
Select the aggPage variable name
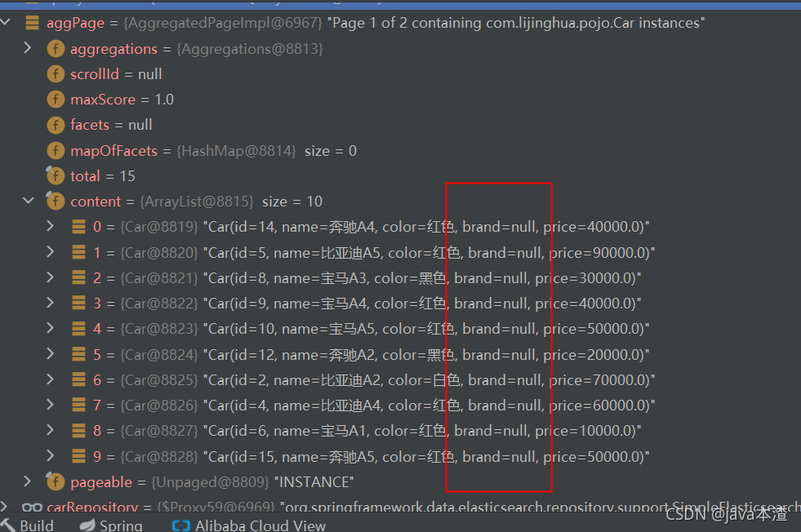(x=75, y=24)
